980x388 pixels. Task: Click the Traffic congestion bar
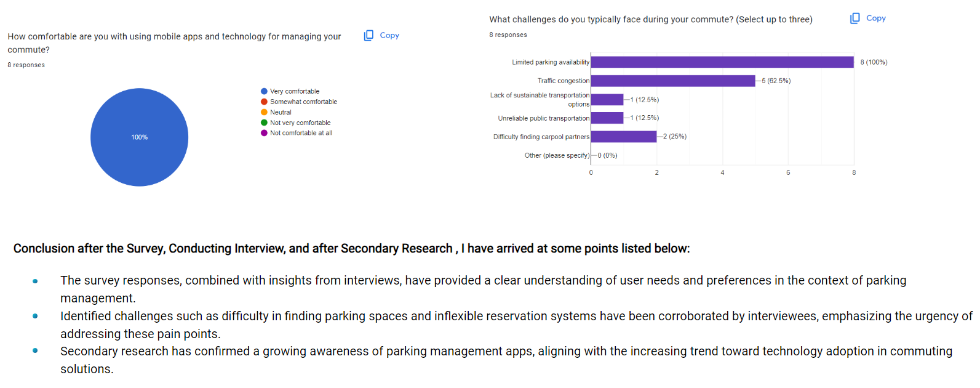pos(672,81)
